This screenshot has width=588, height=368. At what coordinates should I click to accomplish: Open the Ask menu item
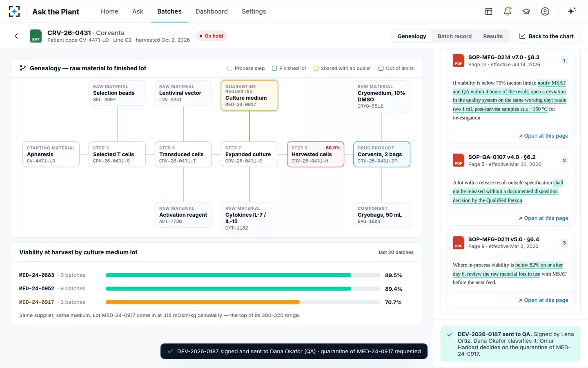click(x=138, y=11)
